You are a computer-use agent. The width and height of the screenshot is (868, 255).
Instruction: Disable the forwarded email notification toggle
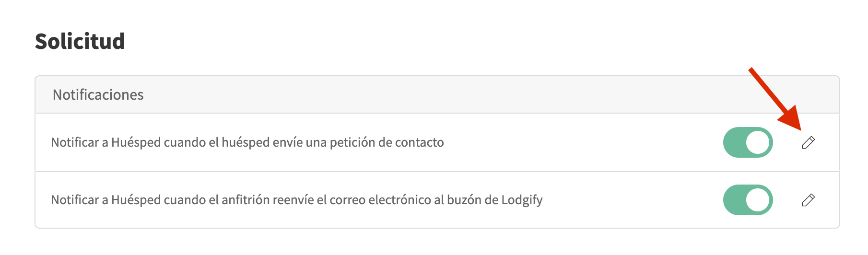pos(748,200)
